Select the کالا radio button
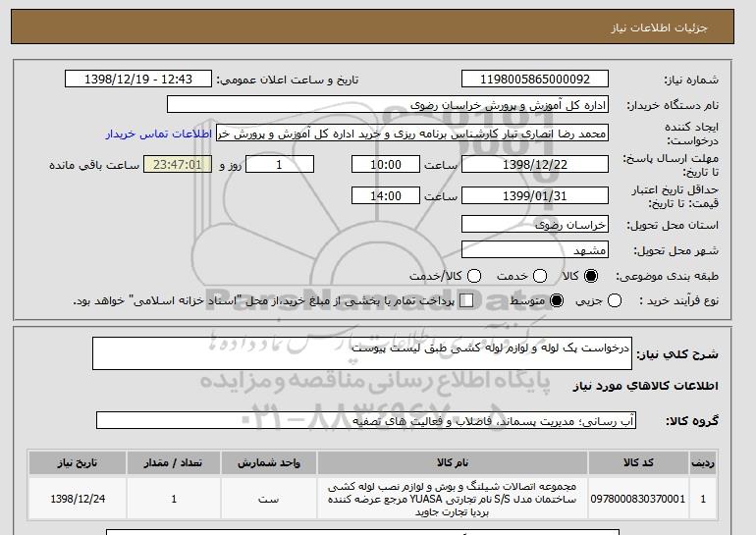756x535 pixels. (591, 276)
